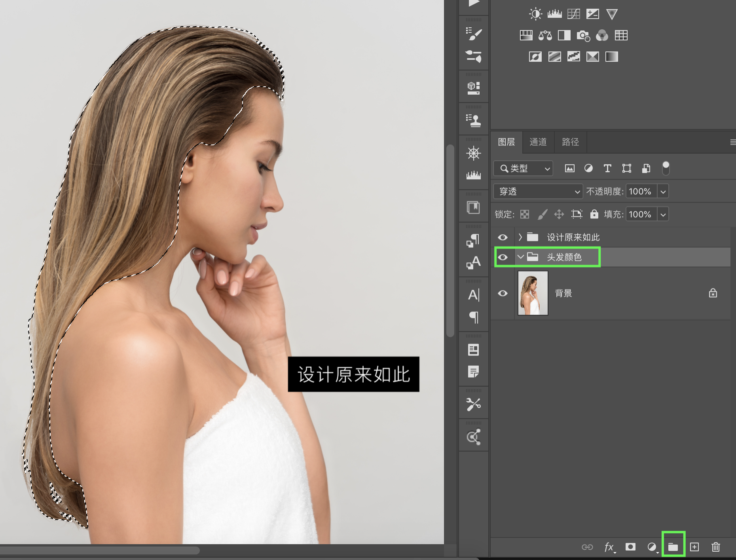Add a Brightness/Contrast adjustment
This screenshot has width=736, height=560.
coord(535,14)
